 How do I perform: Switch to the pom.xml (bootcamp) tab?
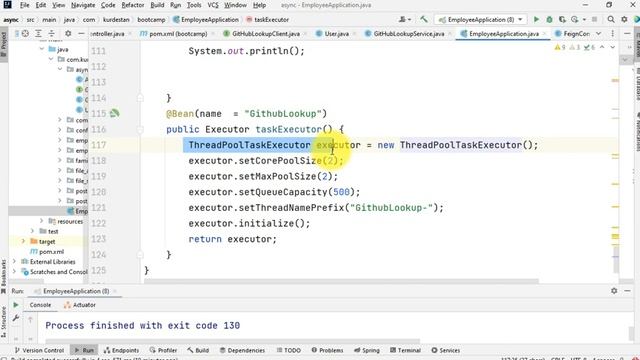[x=178, y=34]
